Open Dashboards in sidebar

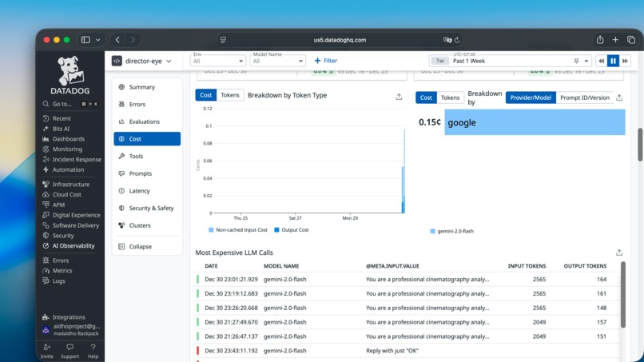(x=68, y=139)
